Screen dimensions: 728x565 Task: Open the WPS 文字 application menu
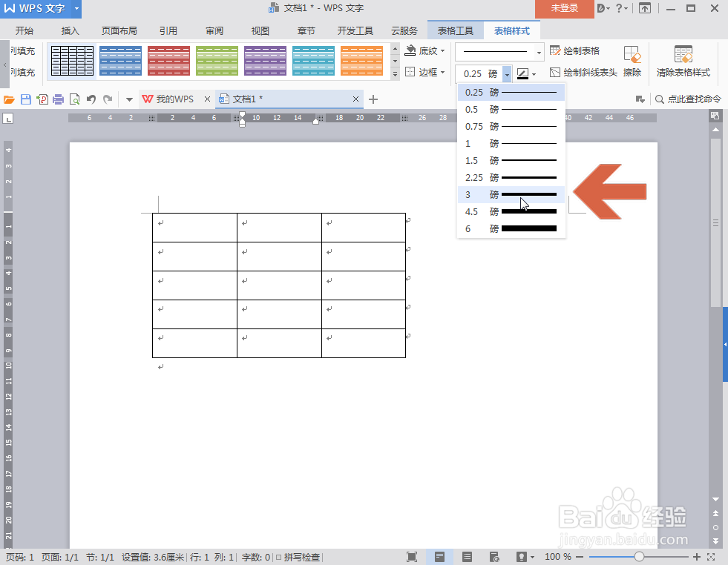(40, 9)
